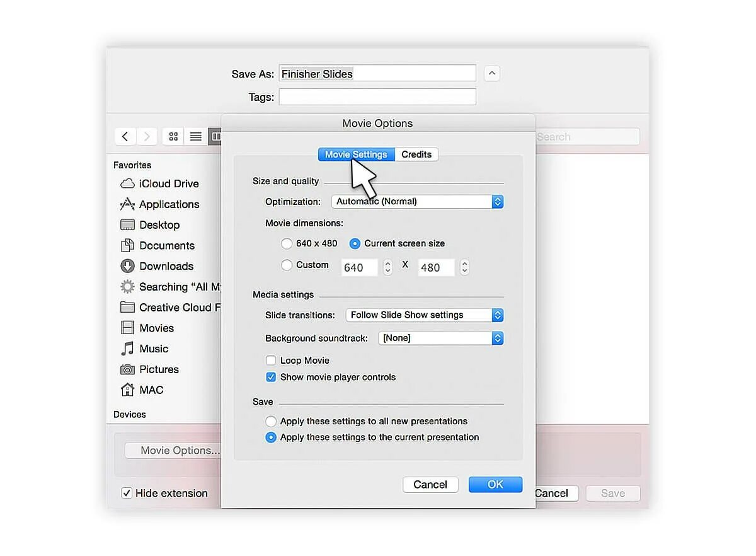The width and height of the screenshot is (756, 556).
Task: Go to Downloads in the sidebar
Action: coord(157,266)
